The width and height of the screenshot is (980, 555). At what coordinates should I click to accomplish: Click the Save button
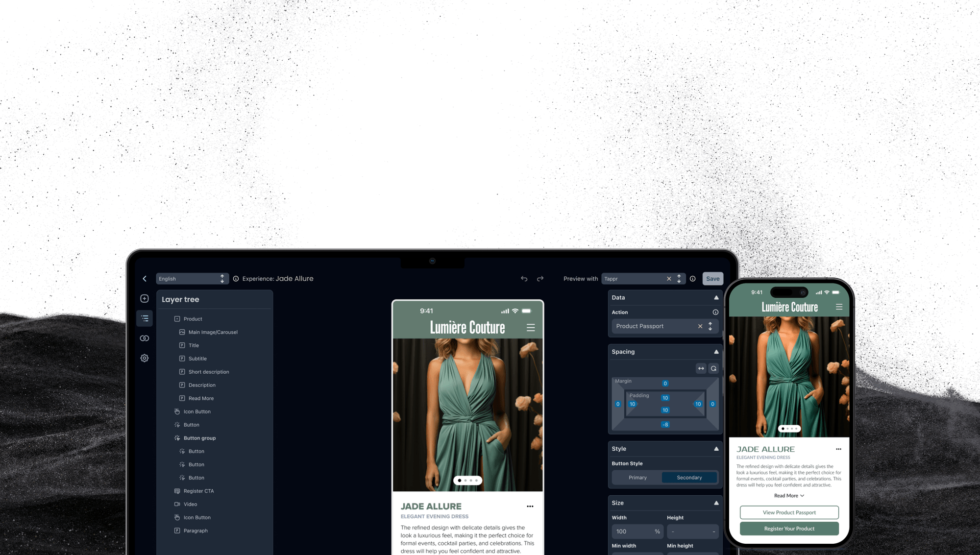coord(712,279)
